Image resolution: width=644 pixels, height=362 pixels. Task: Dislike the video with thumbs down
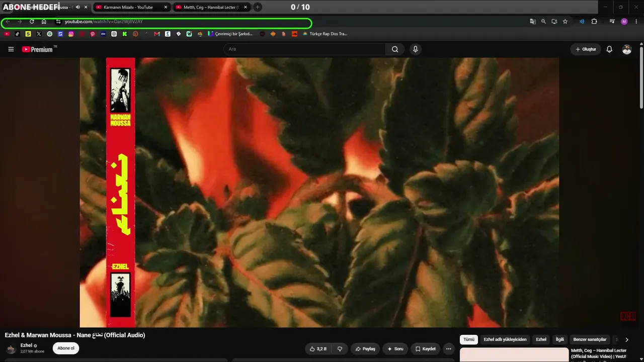click(340, 349)
